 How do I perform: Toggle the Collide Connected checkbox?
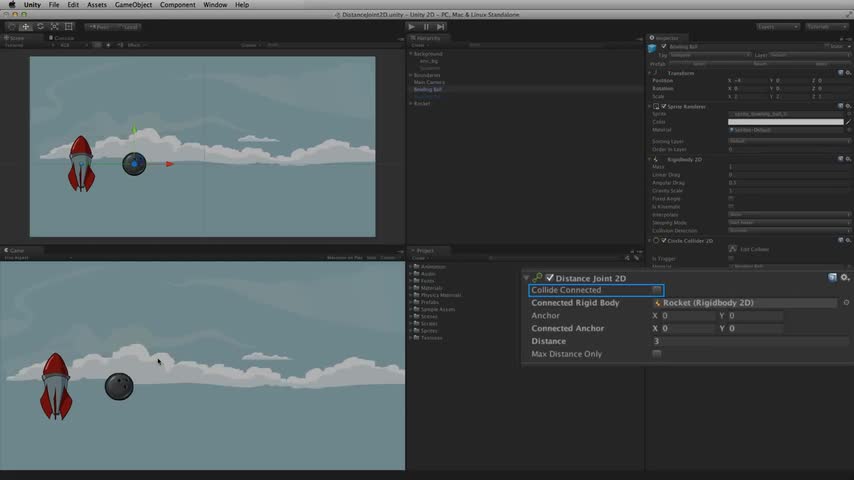pyautogui.click(x=657, y=290)
